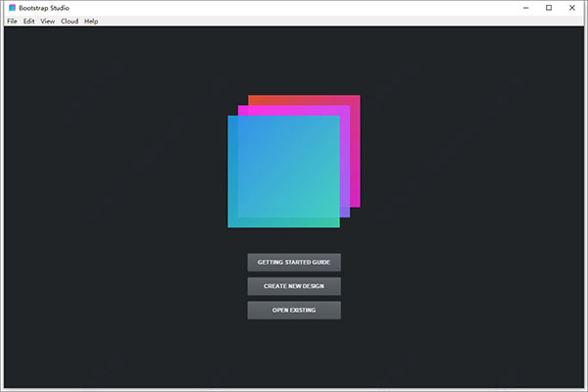Click the Getting Started Guide button

[294, 263]
